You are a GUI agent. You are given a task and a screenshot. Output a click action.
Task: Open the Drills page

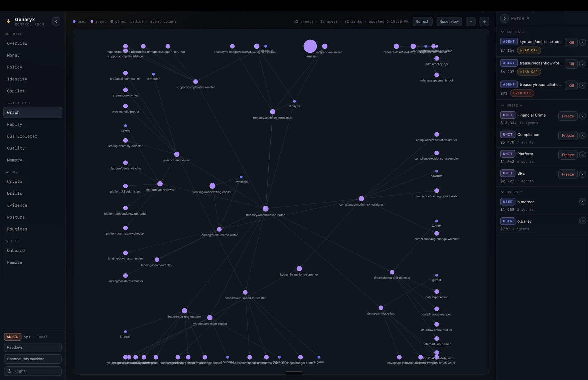click(33, 193)
